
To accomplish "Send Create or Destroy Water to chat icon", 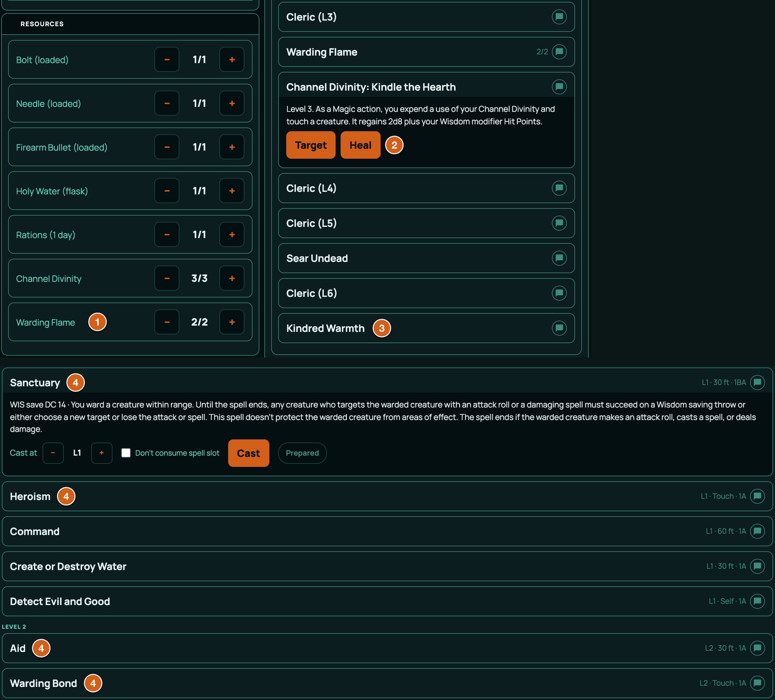I will click(757, 566).
